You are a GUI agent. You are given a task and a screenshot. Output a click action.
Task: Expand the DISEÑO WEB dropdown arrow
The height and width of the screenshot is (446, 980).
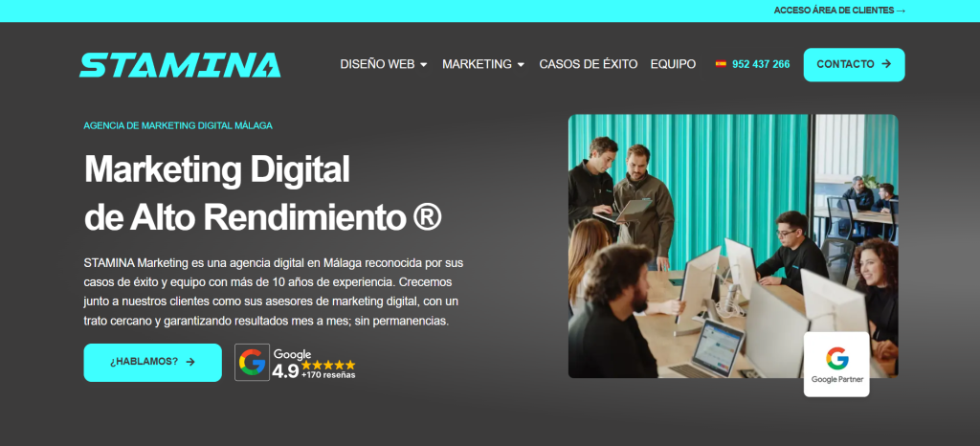pos(423,64)
